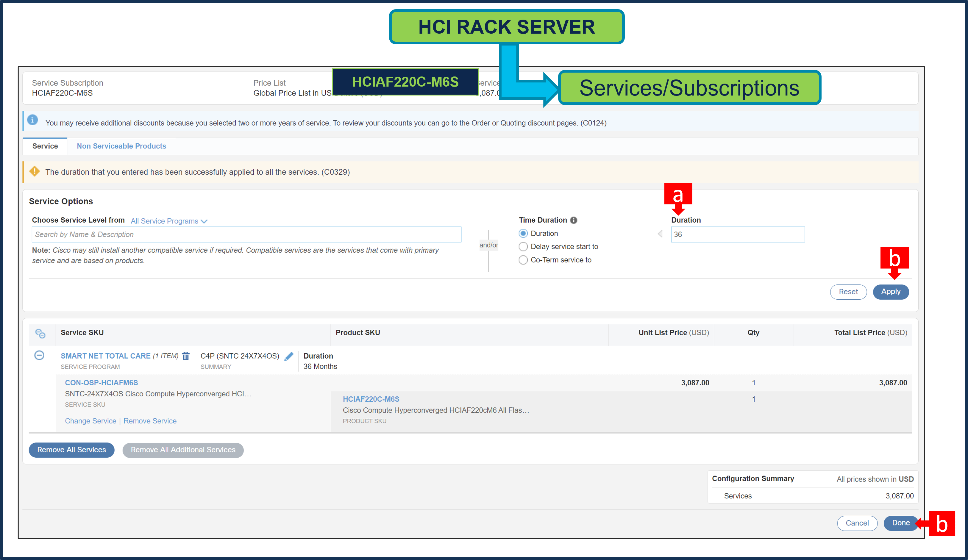Select the Duration radio button
The image size is (968, 560).
point(523,234)
